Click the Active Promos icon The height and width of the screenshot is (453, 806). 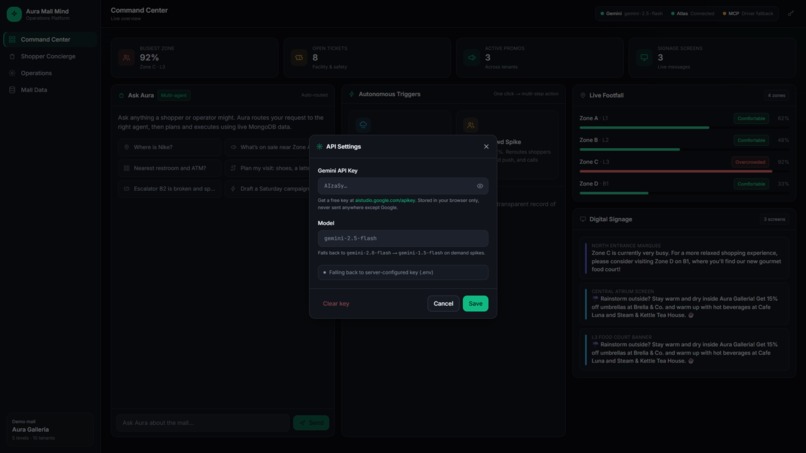471,58
